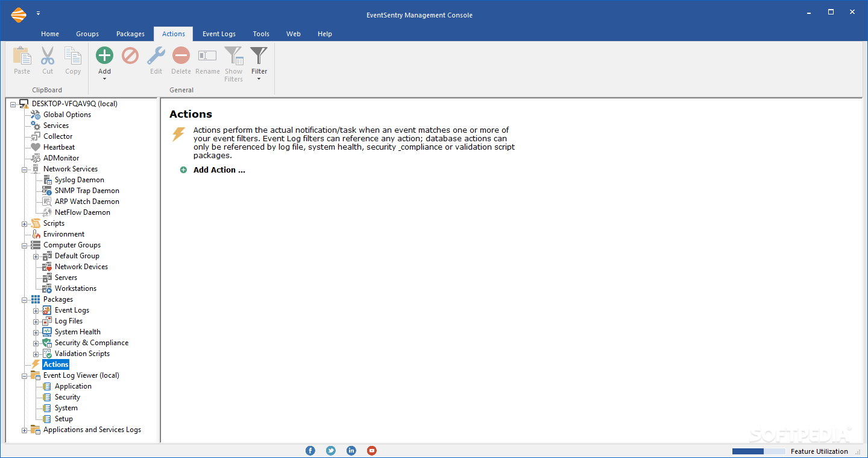868x458 pixels.
Task: Open the System event log
Action: click(66, 408)
